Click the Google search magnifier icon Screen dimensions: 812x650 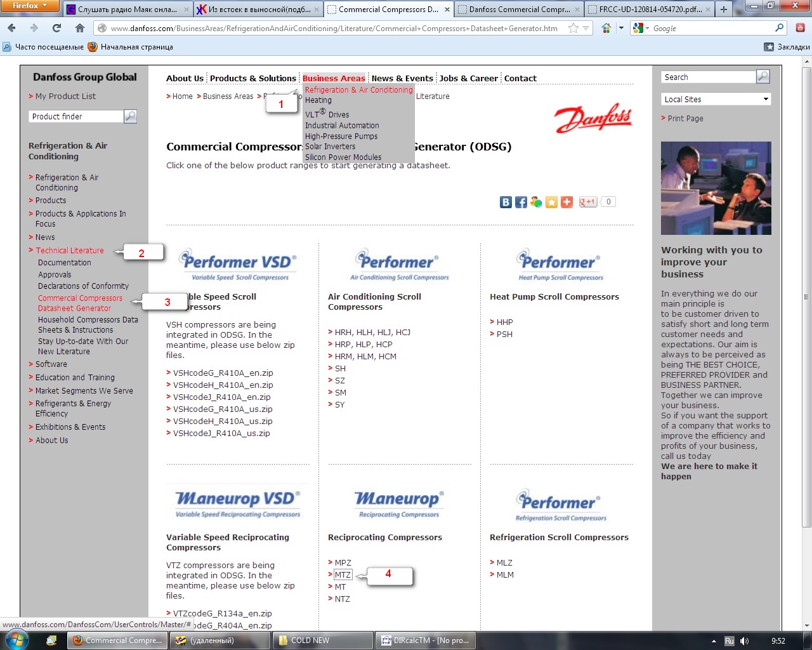(779, 28)
